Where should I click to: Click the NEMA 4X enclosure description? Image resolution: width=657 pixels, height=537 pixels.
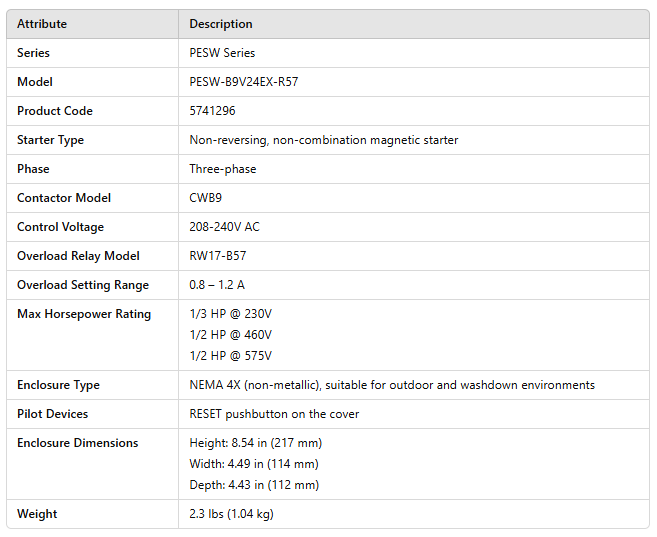pos(391,385)
